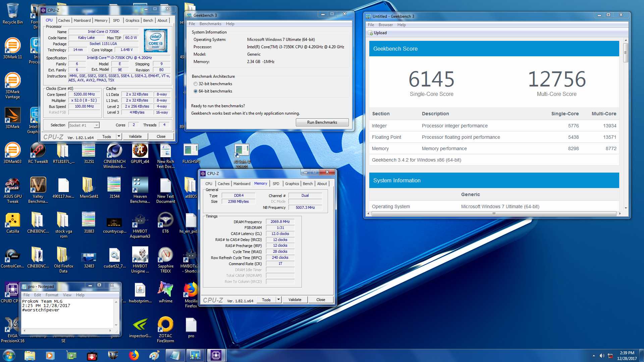The width and height of the screenshot is (644, 362).
Task: Launch 3DMark 11 from the desktop
Action: (x=13, y=48)
